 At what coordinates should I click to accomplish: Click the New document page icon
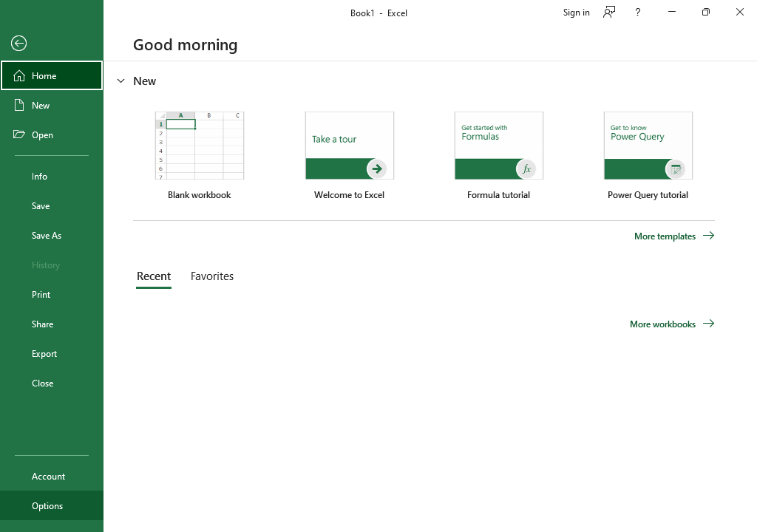click(x=18, y=105)
